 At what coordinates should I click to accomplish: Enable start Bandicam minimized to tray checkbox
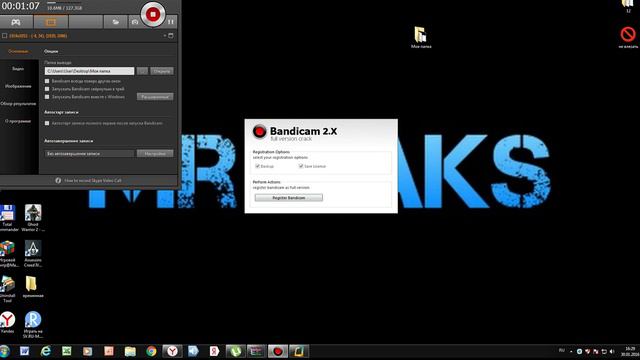(47, 89)
